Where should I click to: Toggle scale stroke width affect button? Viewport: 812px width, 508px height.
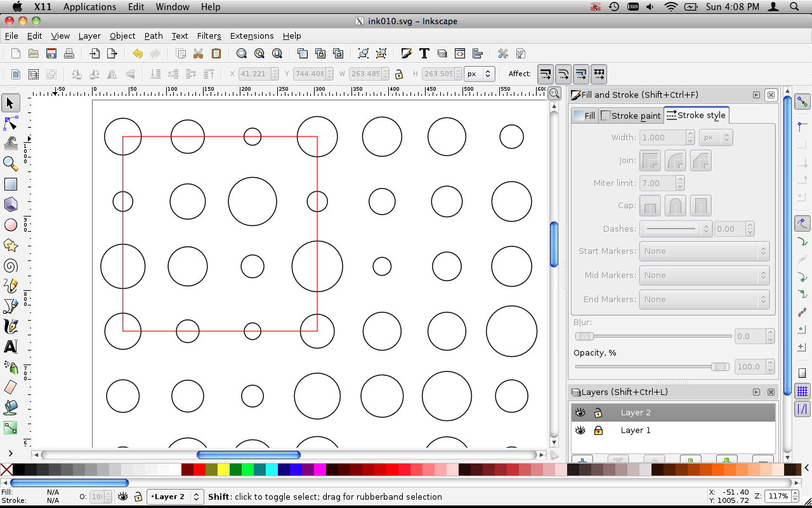click(x=546, y=74)
